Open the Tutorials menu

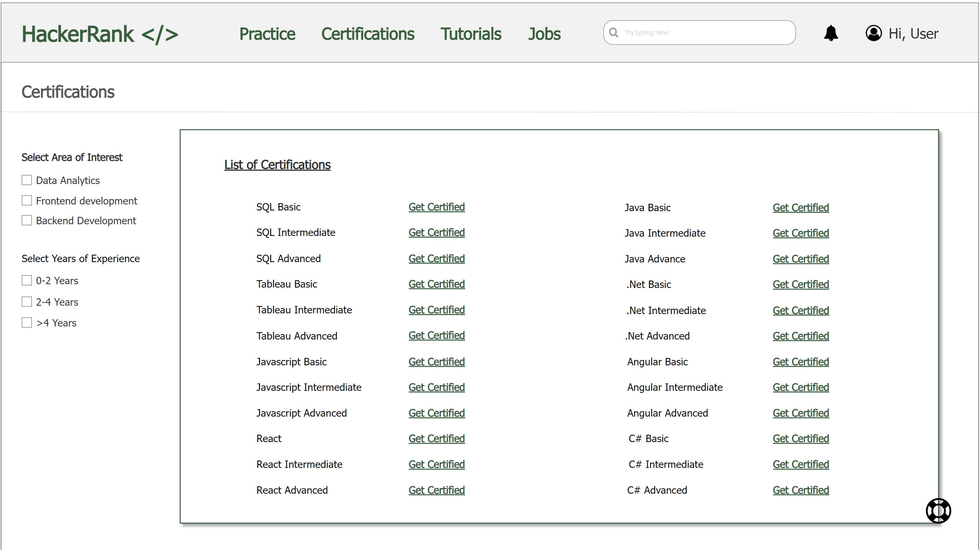471,34
